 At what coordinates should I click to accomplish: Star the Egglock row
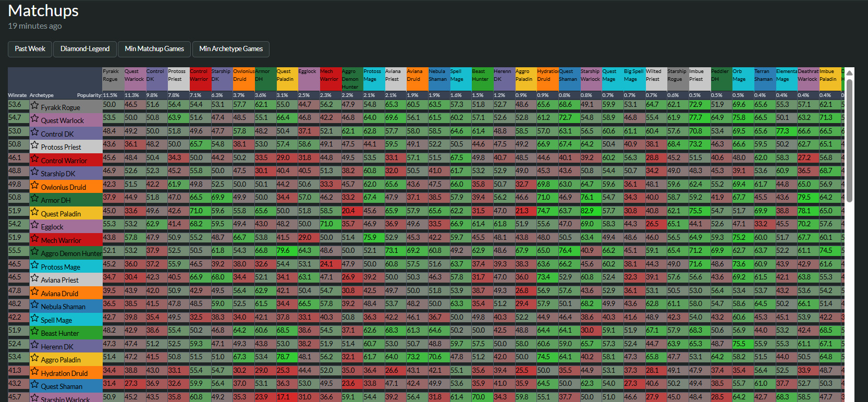[35, 225]
